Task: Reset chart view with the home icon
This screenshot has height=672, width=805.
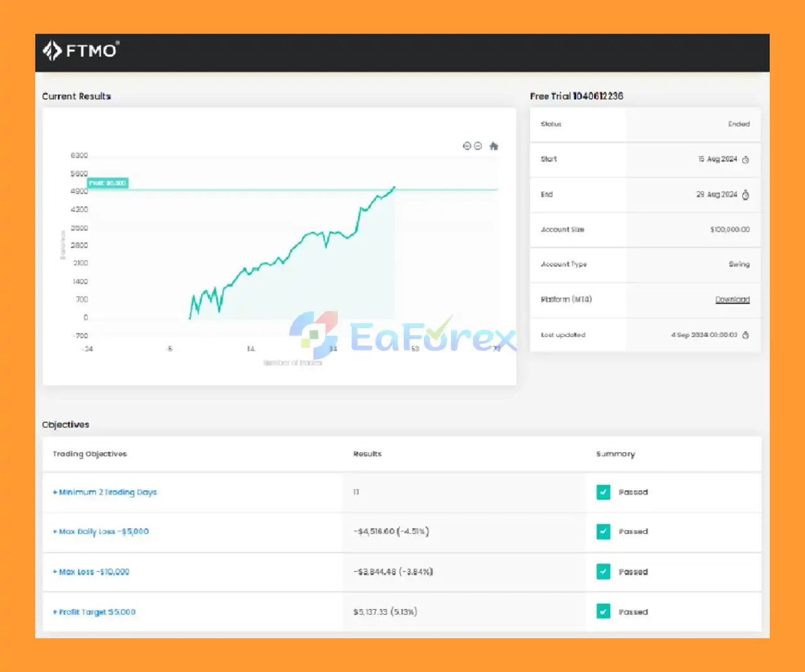Action: pyautogui.click(x=494, y=146)
